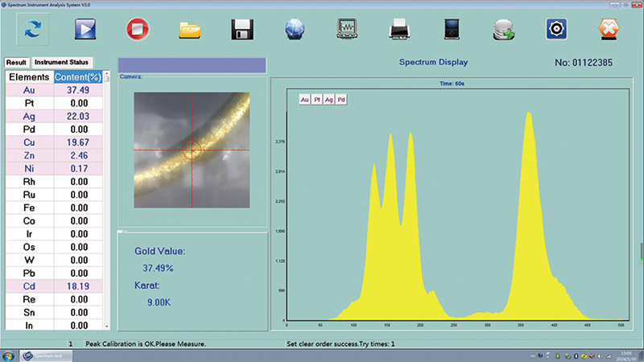Screen dimensions: 644x362
Task: Click the Ag button on spectrum chart
Action: [x=329, y=100]
